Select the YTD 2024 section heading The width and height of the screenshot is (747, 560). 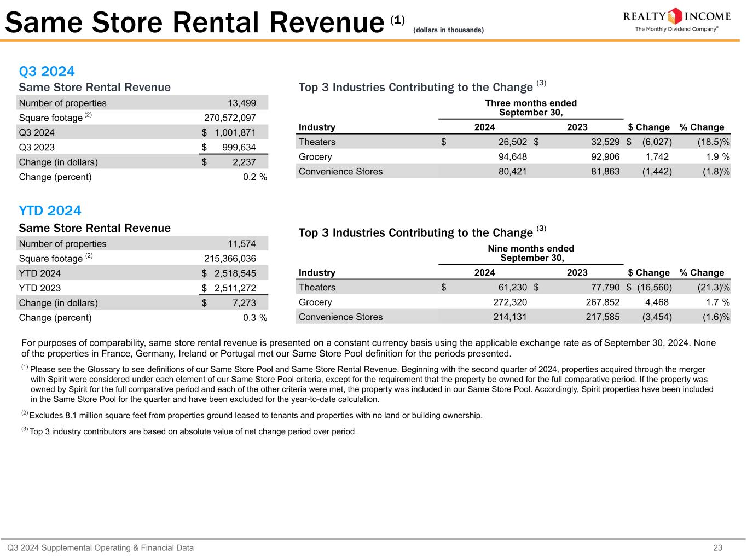(x=50, y=211)
